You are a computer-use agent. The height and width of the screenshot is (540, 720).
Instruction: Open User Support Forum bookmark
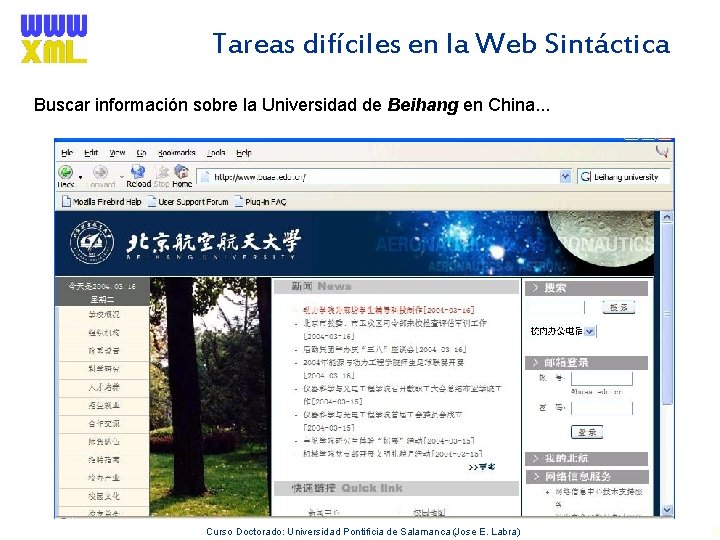click(x=188, y=202)
